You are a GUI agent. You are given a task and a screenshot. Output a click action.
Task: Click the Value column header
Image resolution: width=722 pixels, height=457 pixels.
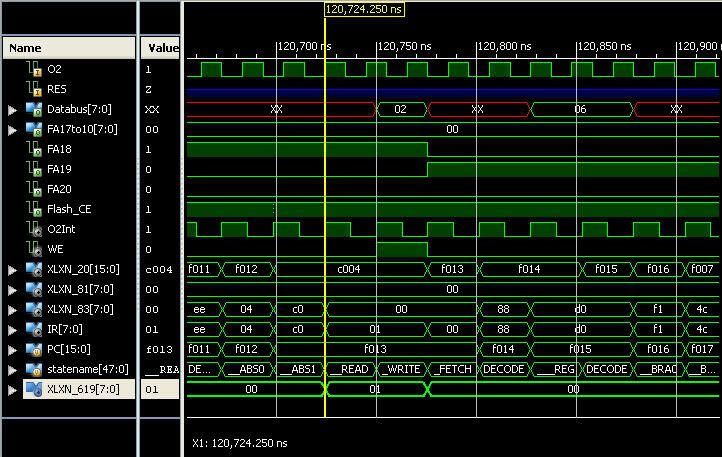click(161, 48)
